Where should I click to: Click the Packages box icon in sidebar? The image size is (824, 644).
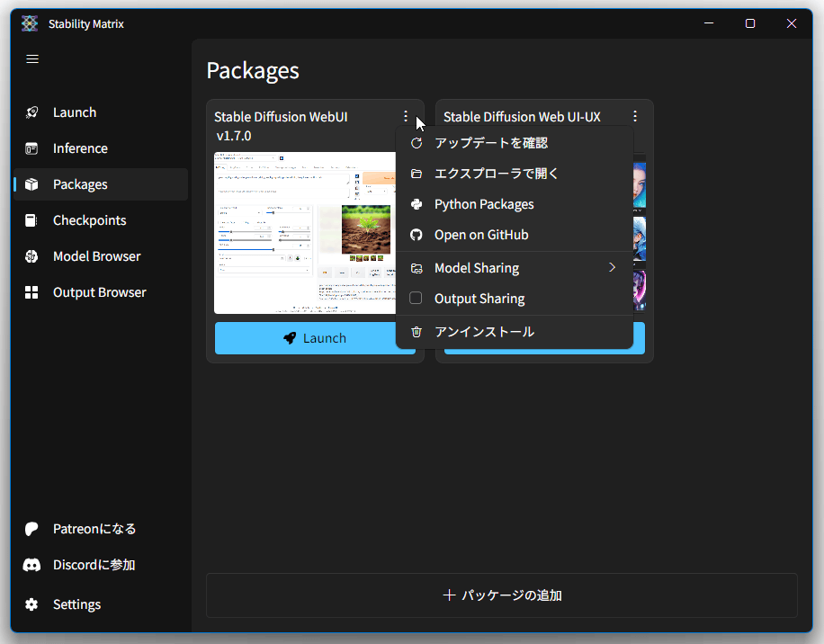(31, 184)
